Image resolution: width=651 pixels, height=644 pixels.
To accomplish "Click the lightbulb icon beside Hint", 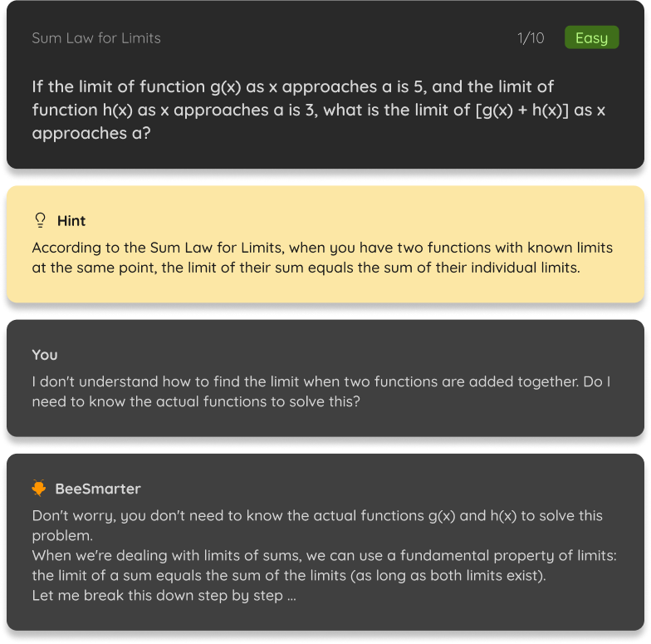I will click(x=40, y=221).
